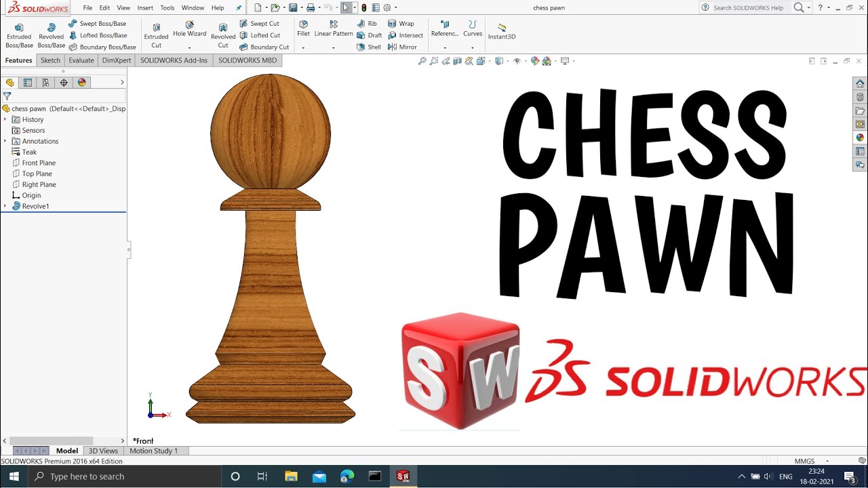Switch to the Sketch tab
Viewport: 868px width, 488px height.
(50, 60)
